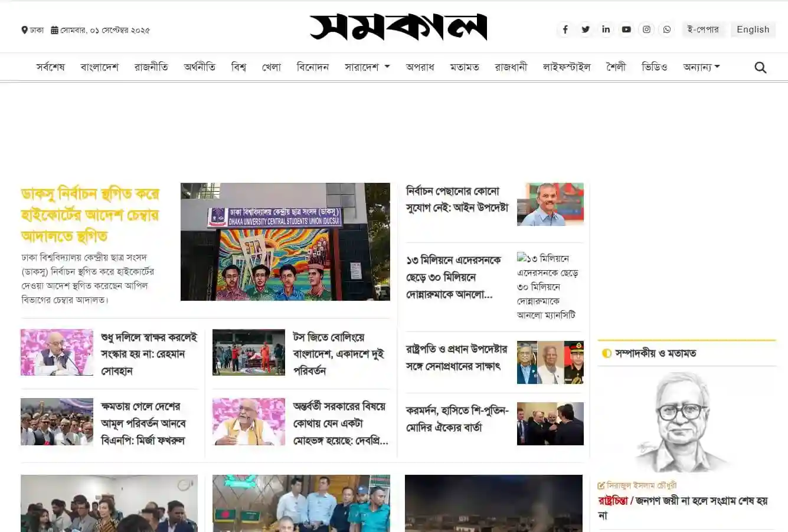This screenshot has height=532, width=788.
Task: Click the search magnifier icon
Action: click(x=760, y=68)
